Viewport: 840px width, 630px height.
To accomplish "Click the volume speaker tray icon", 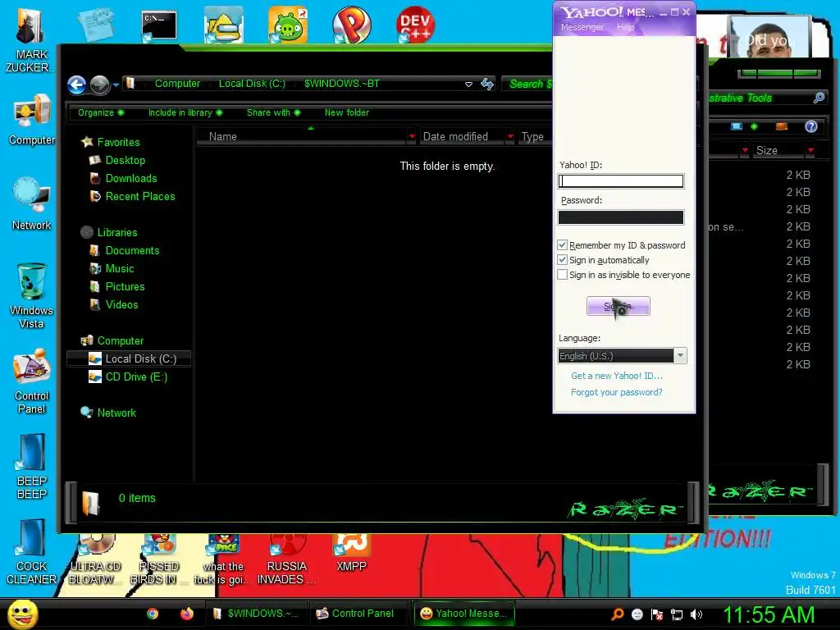I will point(696,614).
